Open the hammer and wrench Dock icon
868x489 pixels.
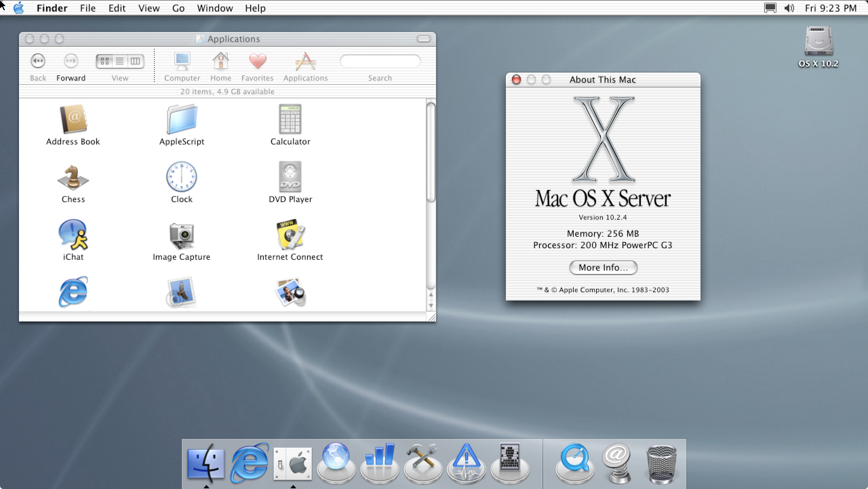pyautogui.click(x=423, y=463)
